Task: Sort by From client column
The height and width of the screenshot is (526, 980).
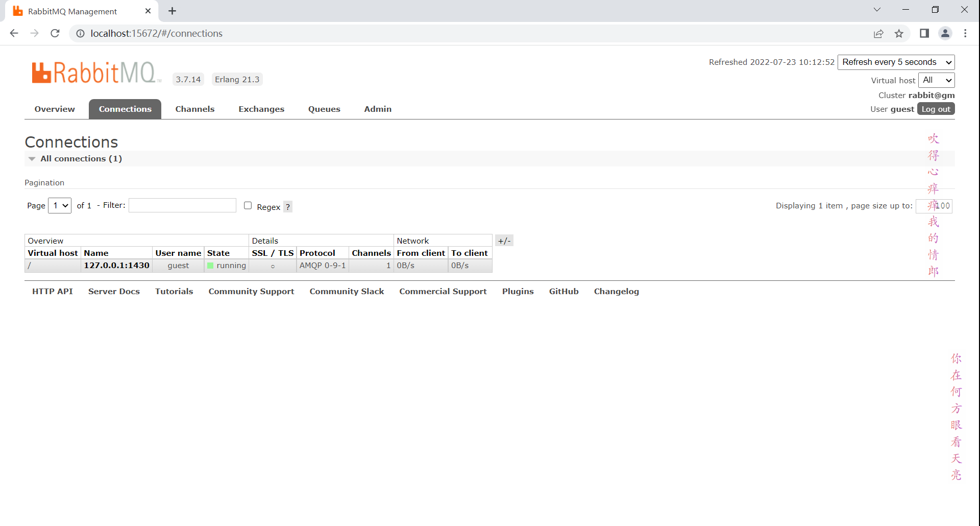Action: (421, 253)
